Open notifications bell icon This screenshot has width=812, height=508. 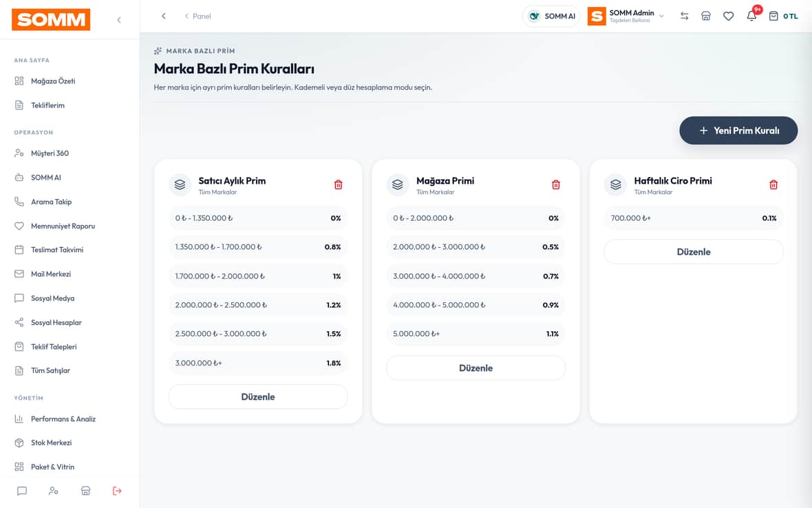pyautogui.click(x=751, y=16)
